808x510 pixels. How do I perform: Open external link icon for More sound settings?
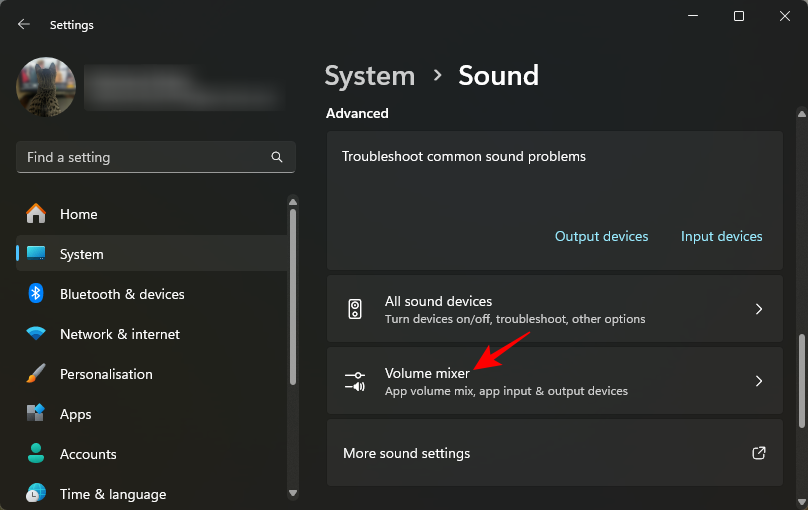click(x=759, y=453)
